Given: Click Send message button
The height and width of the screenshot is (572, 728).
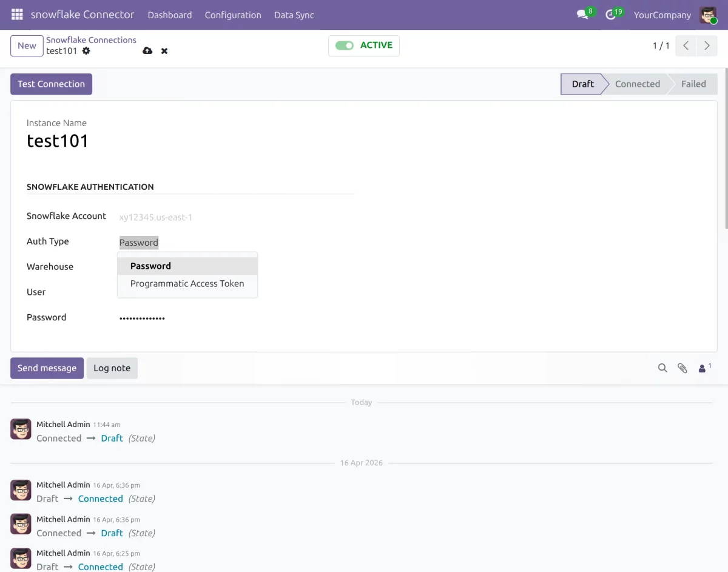Looking at the screenshot, I should [47, 368].
